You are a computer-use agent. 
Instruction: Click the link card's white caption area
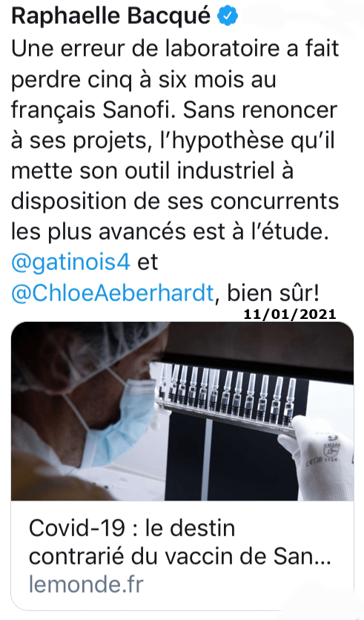click(x=182, y=555)
